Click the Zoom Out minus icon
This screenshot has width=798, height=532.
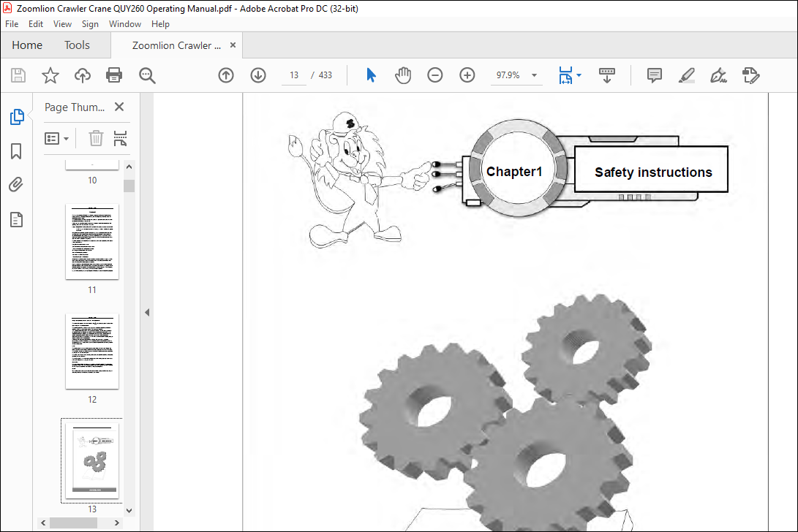(434, 75)
